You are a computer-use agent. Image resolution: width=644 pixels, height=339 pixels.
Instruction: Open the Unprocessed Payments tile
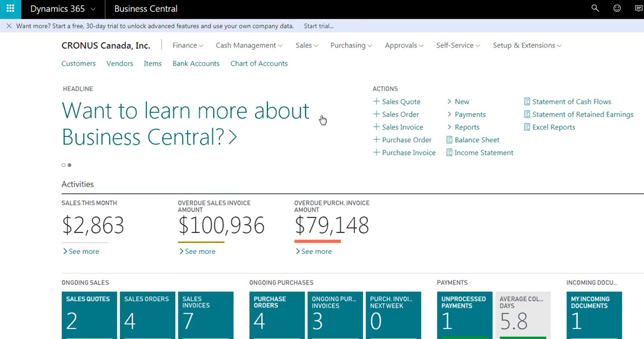pos(464,315)
